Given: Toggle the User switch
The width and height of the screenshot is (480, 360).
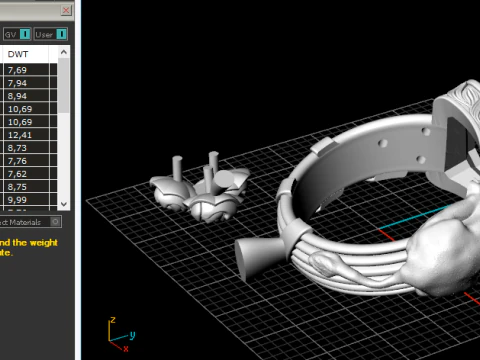Looking at the screenshot, I should coord(61,34).
